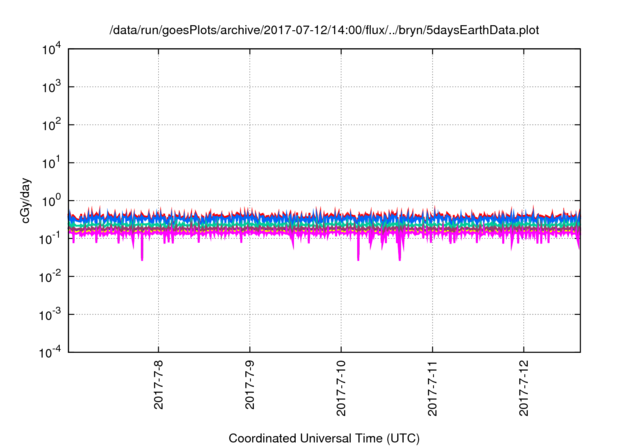Select the y-axis label cGy/day
The height and width of the screenshot is (448, 640).
click(25, 200)
